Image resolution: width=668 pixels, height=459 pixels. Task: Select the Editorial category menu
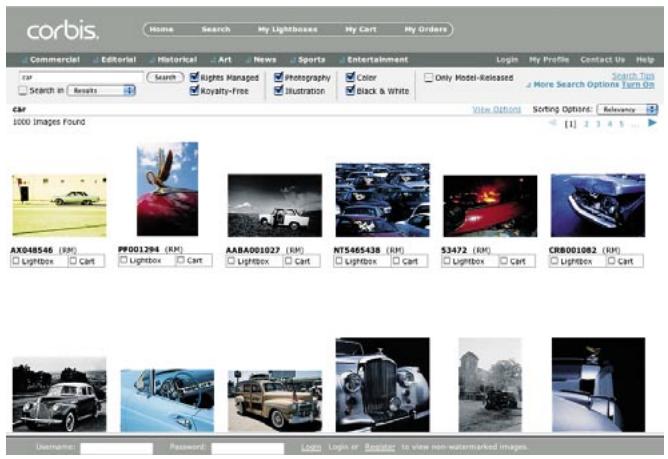pos(117,59)
